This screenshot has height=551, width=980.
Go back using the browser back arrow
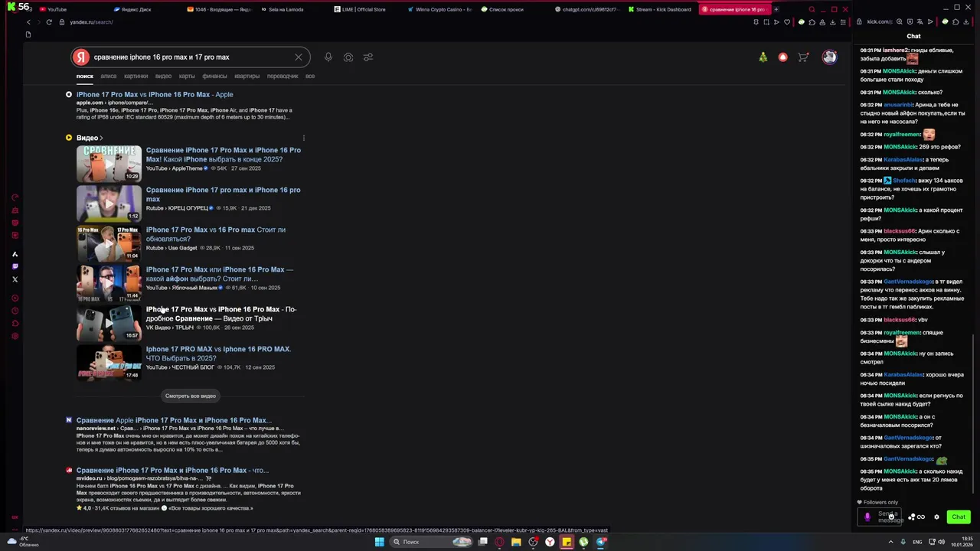(30, 22)
